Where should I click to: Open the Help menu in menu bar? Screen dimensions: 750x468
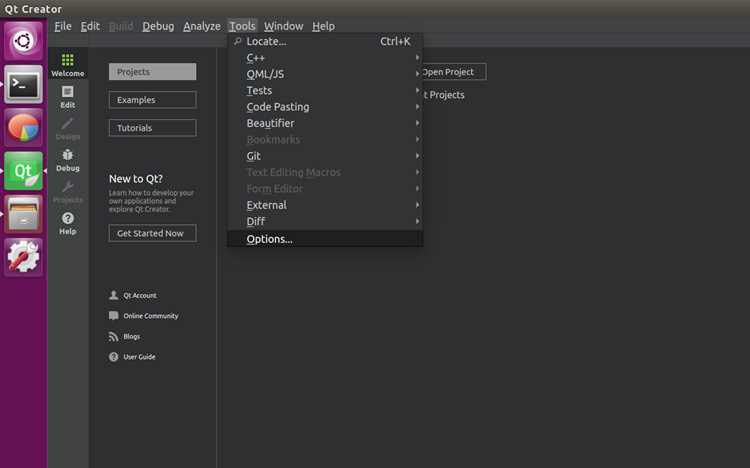tap(323, 26)
